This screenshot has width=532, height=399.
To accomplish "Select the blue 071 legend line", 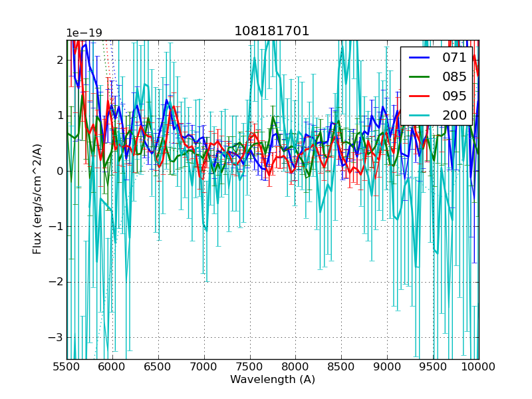I will point(420,58).
